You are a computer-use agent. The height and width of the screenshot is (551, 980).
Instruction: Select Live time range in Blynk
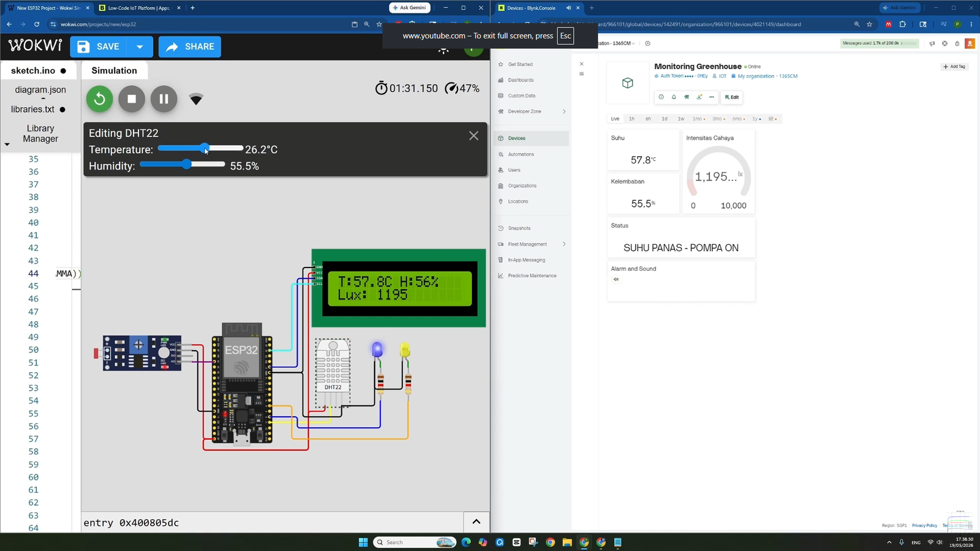click(x=615, y=119)
